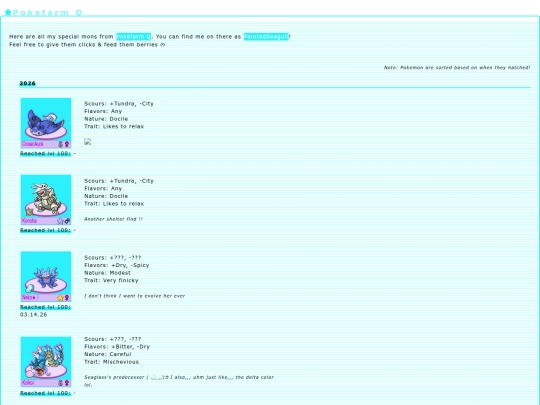
Task: Click the Kiroha turtle Pokemon sprite
Action: [x=47, y=197]
